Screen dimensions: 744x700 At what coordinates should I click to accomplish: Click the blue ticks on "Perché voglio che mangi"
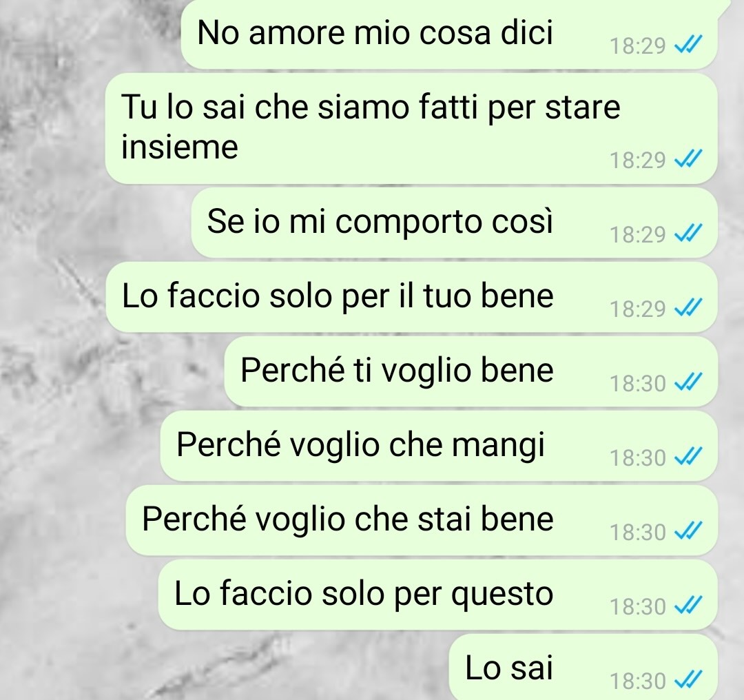click(x=688, y=457)
